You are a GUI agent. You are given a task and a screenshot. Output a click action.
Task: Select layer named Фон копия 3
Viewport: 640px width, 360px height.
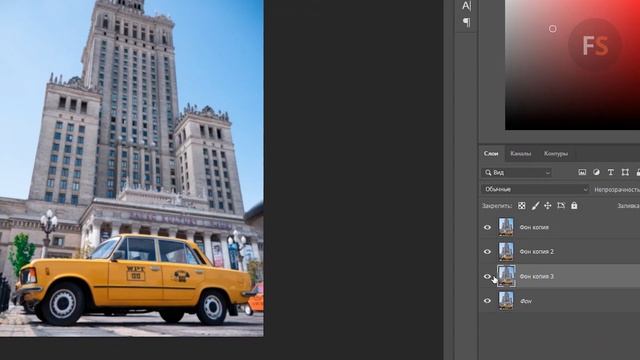pos(536,276)
